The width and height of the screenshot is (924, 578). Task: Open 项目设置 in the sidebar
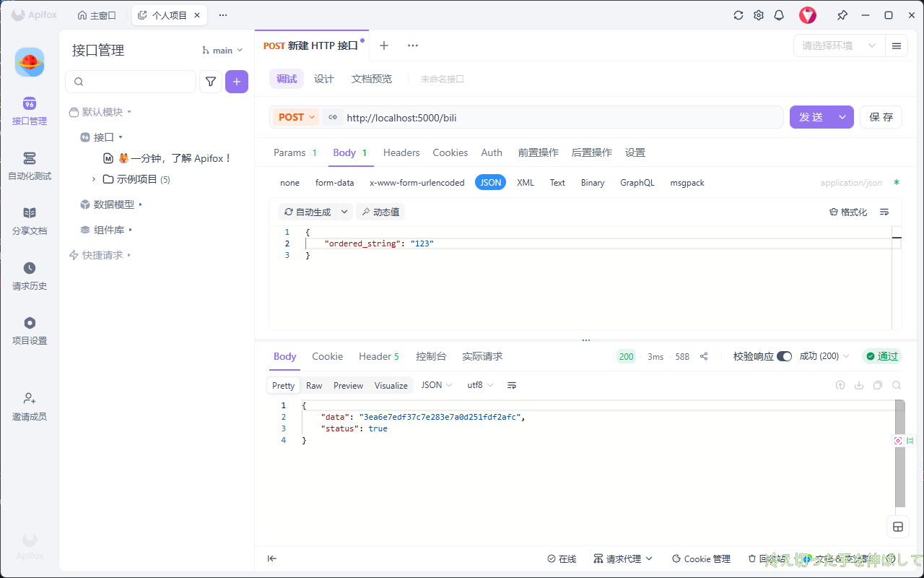click(x=30, y=330)
